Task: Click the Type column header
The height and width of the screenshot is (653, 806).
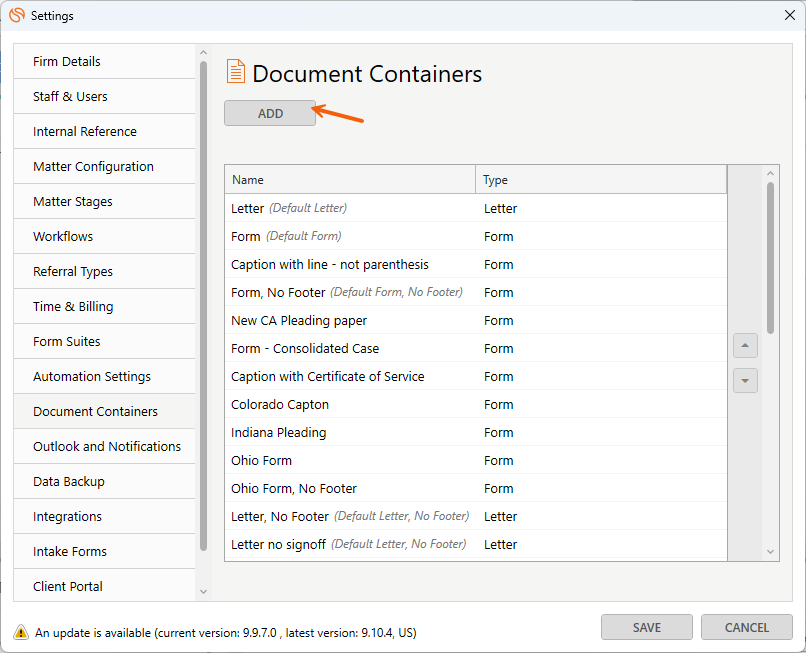Action: 601,180
